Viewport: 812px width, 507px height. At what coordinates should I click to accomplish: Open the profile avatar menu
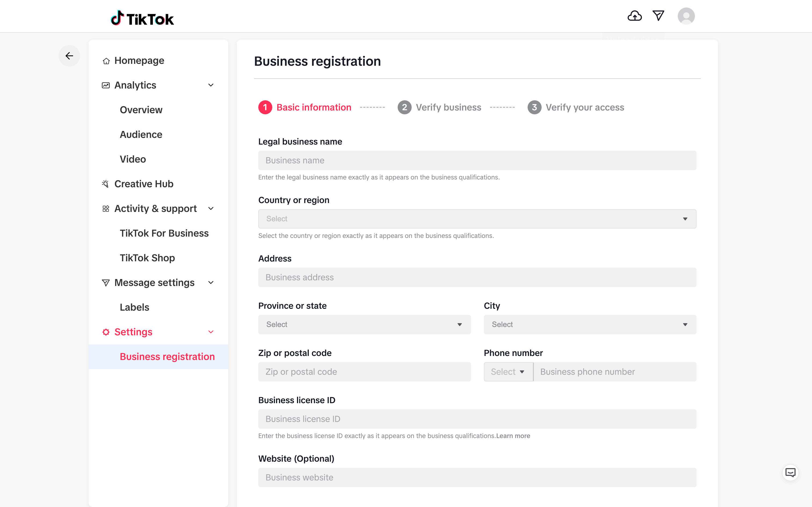click(x=686, y=16)
